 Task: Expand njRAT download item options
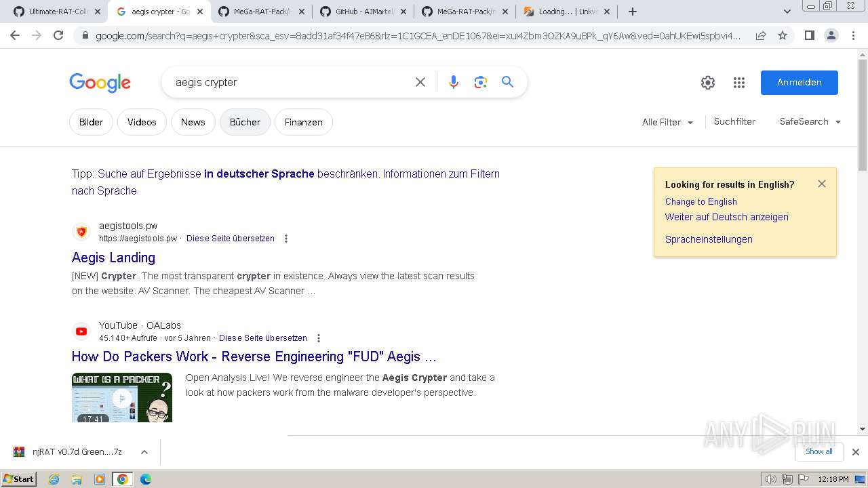click(144, 452)
